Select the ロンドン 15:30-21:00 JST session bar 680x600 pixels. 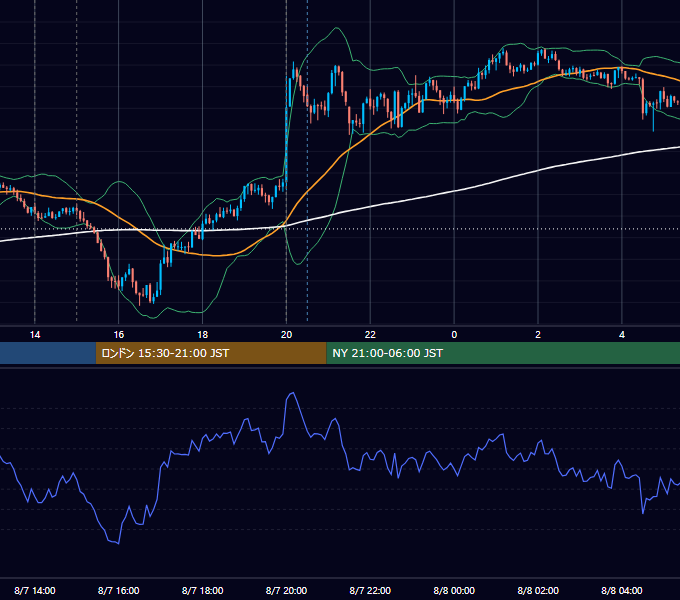[x=211, y=353]
